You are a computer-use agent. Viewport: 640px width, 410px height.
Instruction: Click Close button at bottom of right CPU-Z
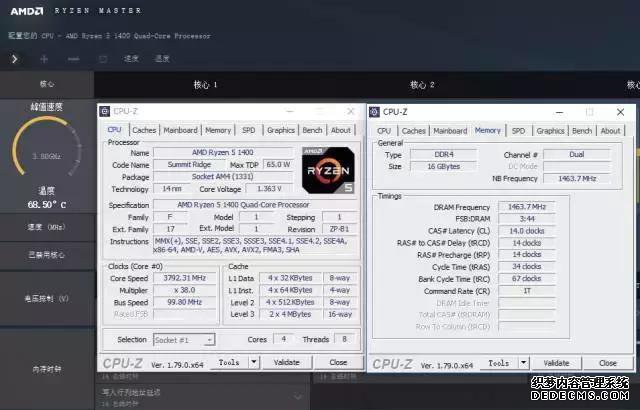(608, 363)
